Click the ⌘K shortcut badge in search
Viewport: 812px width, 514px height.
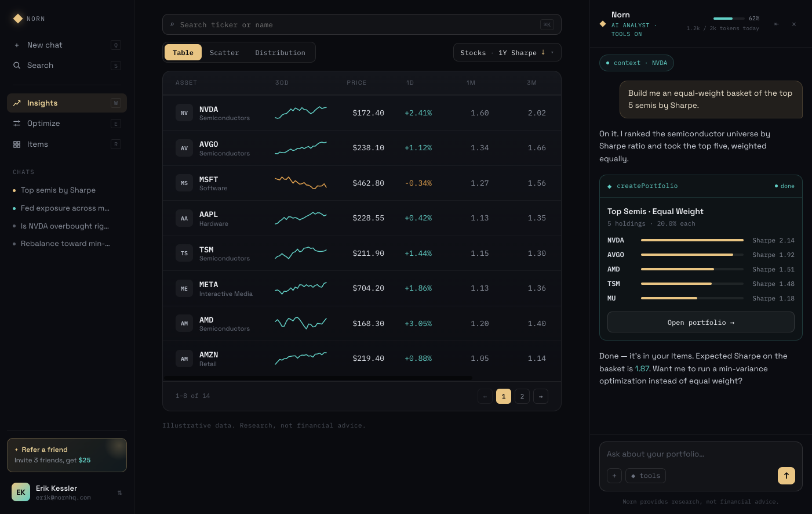click(547, 24)
